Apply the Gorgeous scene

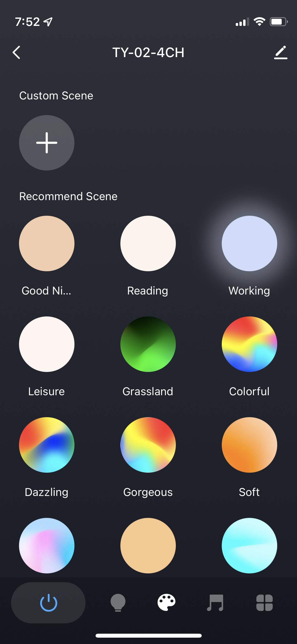148,445
